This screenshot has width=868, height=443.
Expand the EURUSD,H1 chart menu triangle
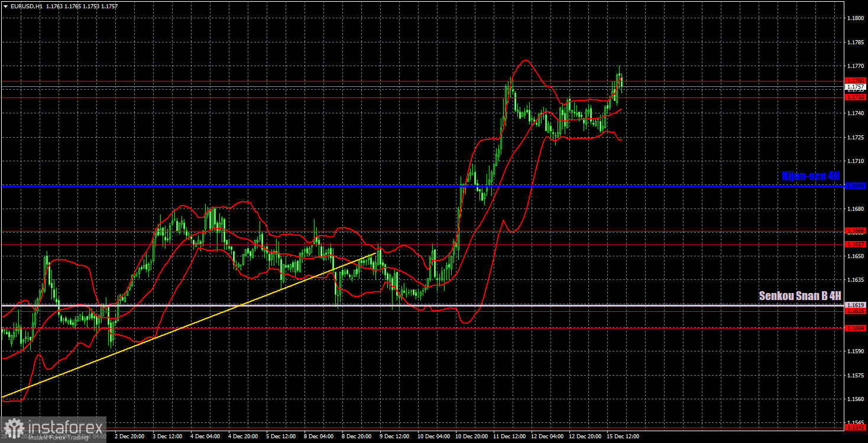(5, 5)
